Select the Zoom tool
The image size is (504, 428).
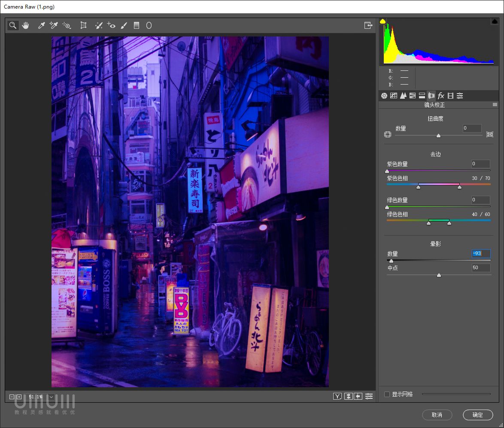point(12,25)
